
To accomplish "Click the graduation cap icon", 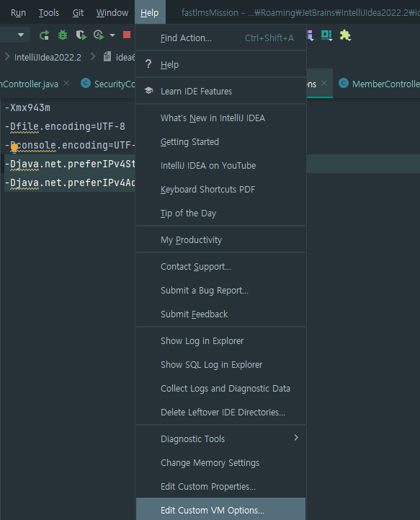I will click(148, 90).
